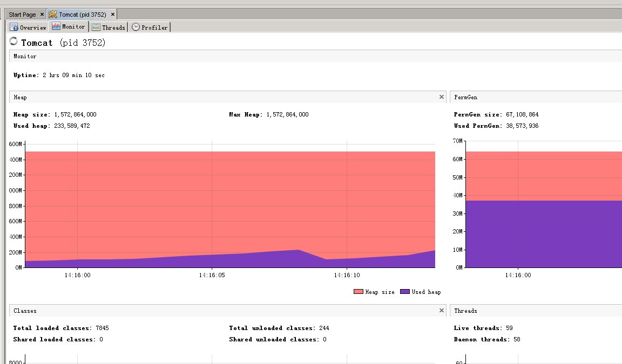
Task: Click the Threads panel header
Action: pyautogui.click(x=536, y=311)
